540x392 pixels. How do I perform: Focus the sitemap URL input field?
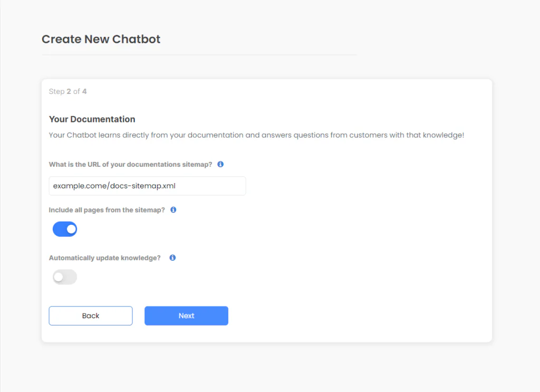pyautogui.click(x=147, y=186)
